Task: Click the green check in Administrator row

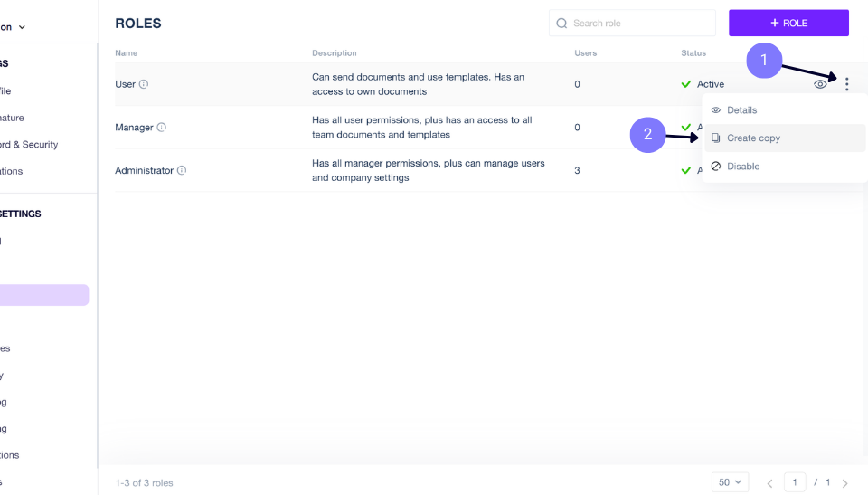Action: (686, 170)
